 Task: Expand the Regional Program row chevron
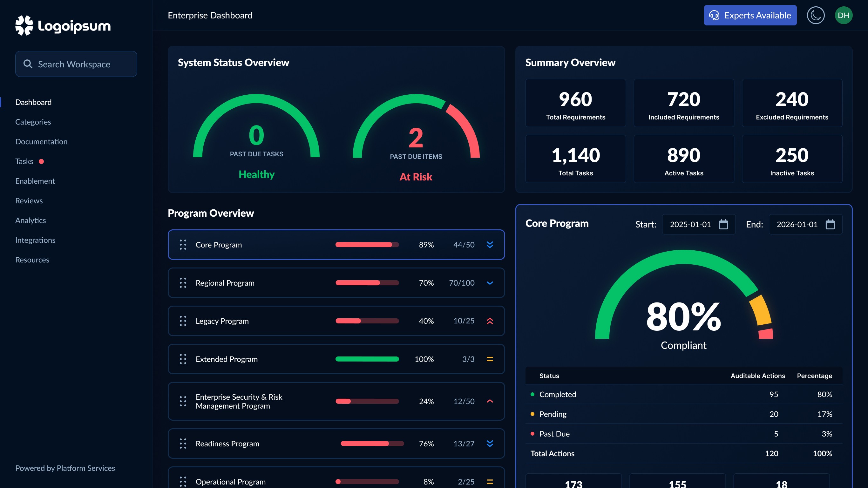pyautogui.click(x=490, y=283)
